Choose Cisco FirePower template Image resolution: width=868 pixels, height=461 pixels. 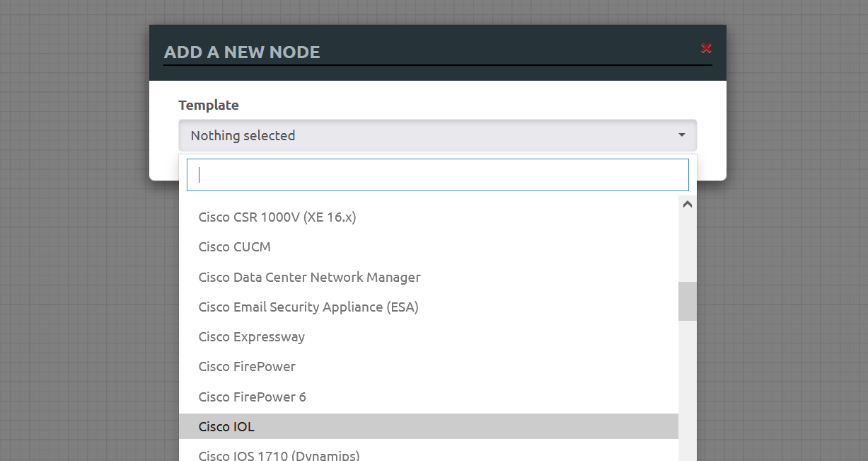click(428, 366)
